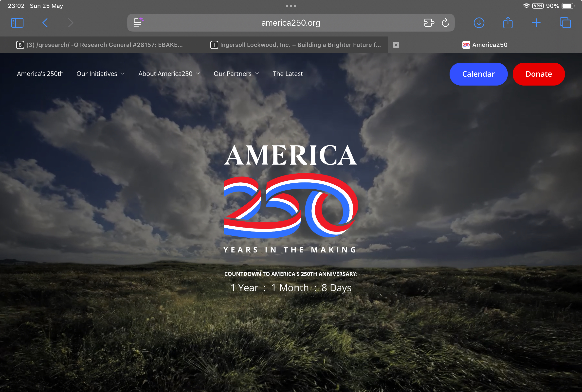
Task: Open the Our Partners menu item
Action: [233, 74]
